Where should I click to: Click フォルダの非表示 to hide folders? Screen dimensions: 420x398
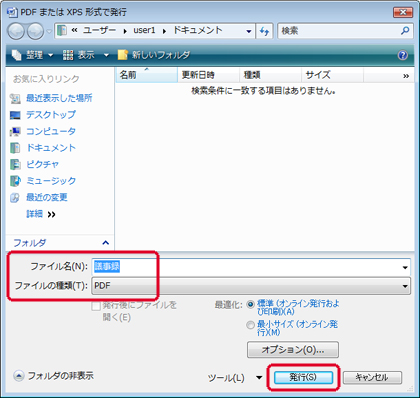pos(60,376)
